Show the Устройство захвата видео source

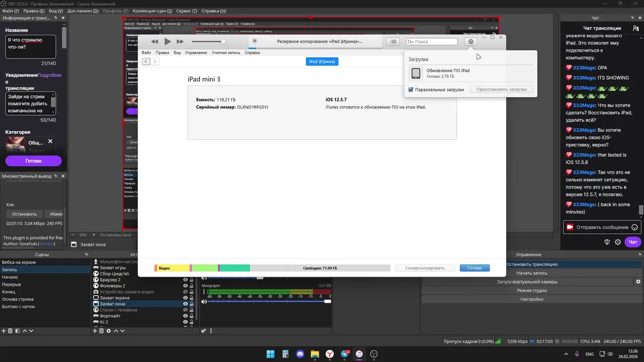(185, 292)
